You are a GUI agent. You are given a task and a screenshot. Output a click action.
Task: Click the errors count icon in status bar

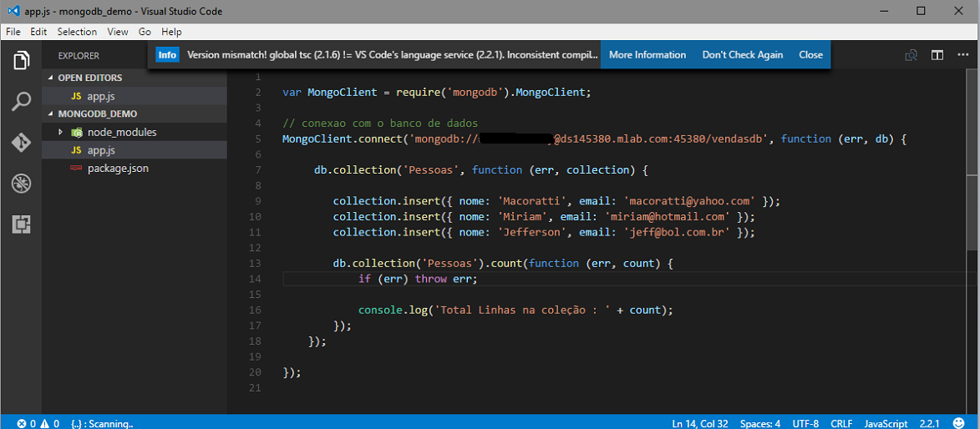pos(22,423)
